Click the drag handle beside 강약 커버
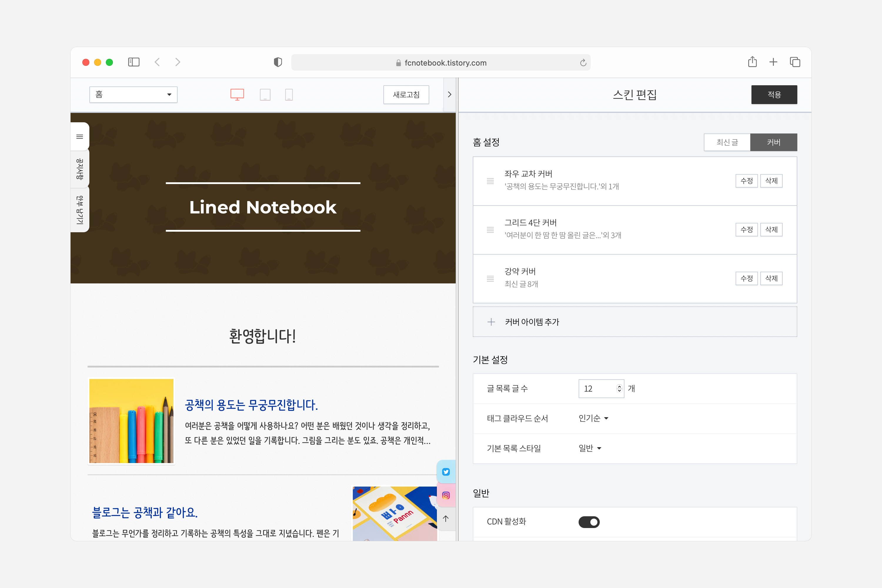 (490, 278)
